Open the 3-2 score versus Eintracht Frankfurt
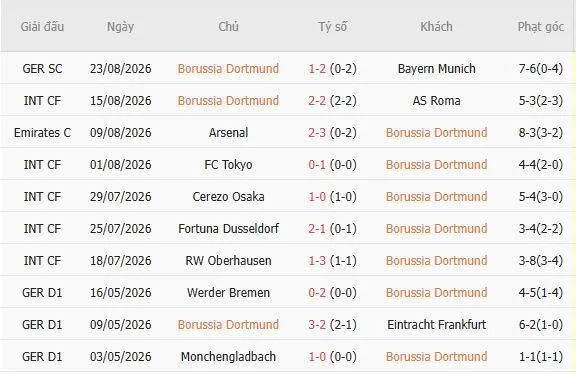Screen dimensions: 576x374 point(317,324)
